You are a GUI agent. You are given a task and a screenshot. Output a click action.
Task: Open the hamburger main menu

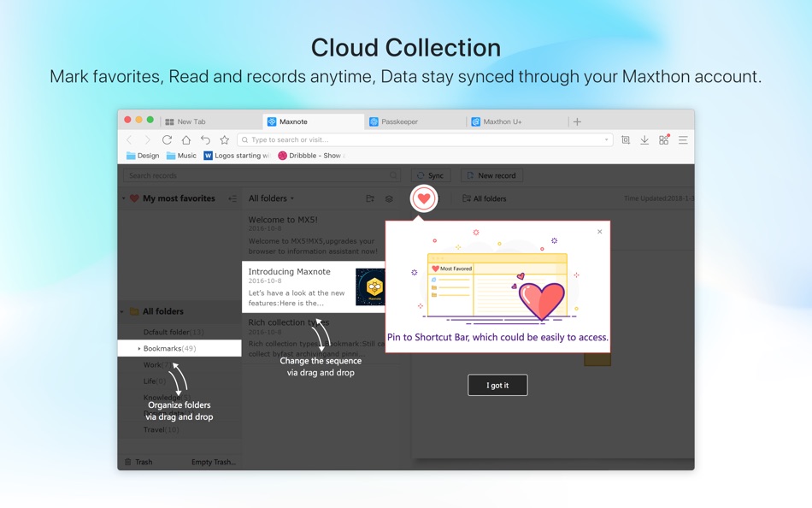(683, 140)
